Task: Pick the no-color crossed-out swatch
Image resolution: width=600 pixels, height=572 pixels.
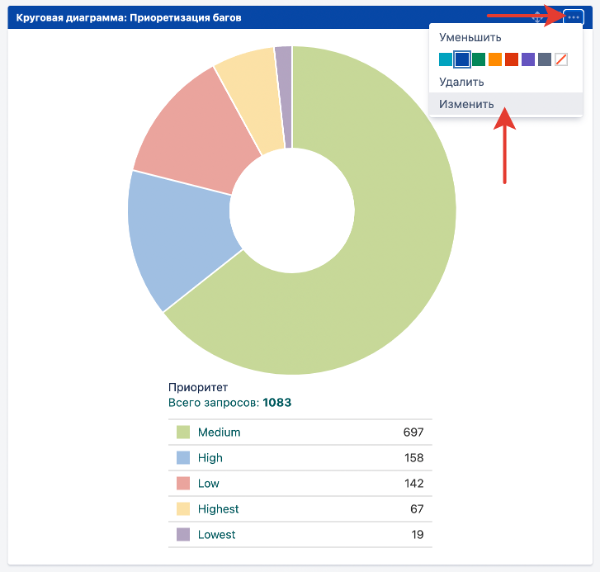Action: coord(561,60)
